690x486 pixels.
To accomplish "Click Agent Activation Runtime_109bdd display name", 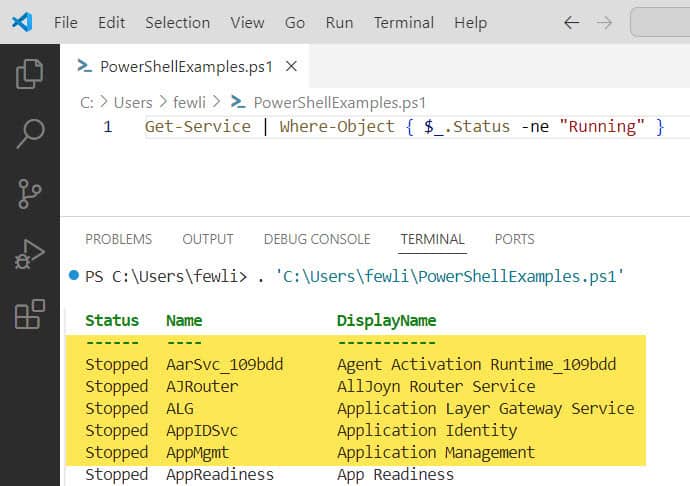I will pos(477,364).
